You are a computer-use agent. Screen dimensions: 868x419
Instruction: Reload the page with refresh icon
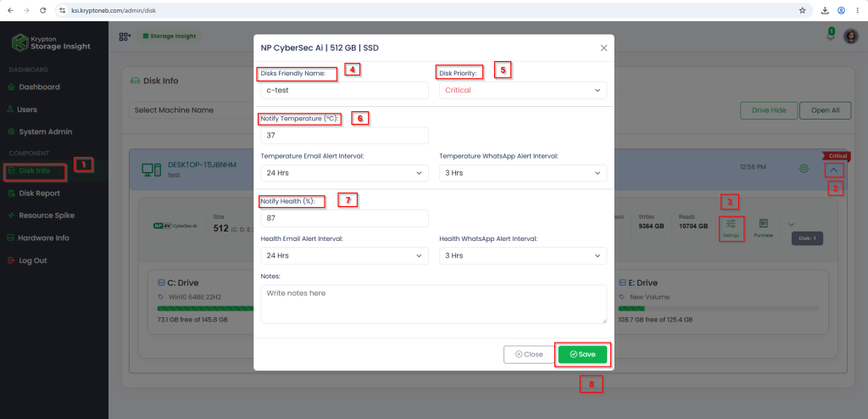pos(43,10)
